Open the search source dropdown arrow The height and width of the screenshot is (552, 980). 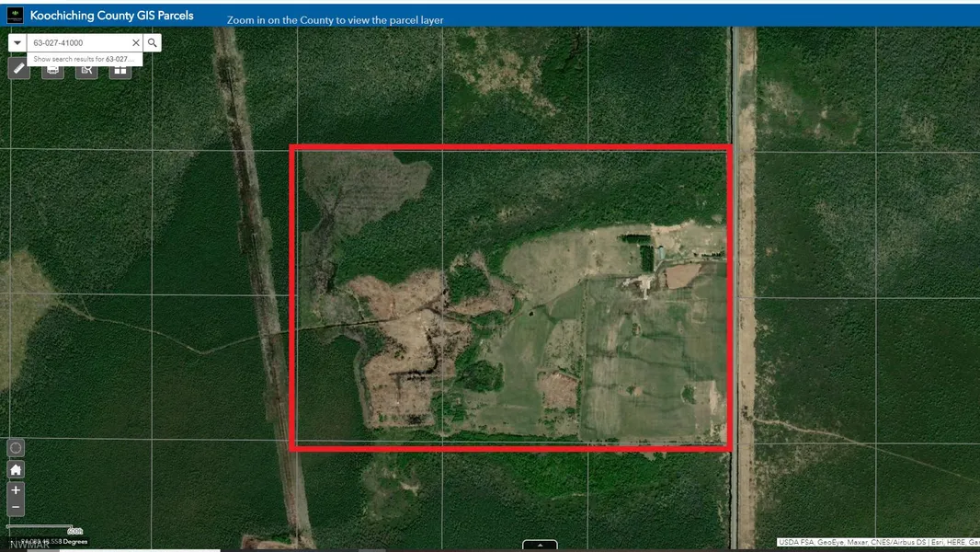pos(17,43)
